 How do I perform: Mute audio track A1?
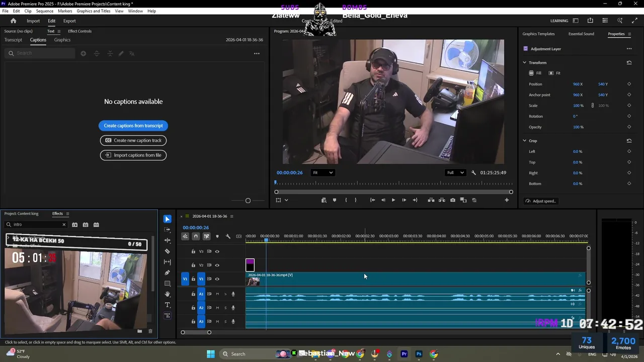point(217,294)
